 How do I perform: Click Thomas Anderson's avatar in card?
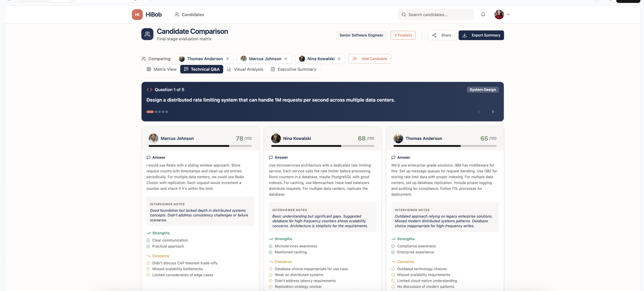click(398, 138)
